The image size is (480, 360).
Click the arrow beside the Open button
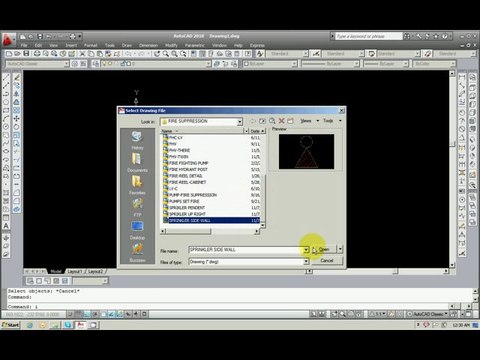pos(340,249)
